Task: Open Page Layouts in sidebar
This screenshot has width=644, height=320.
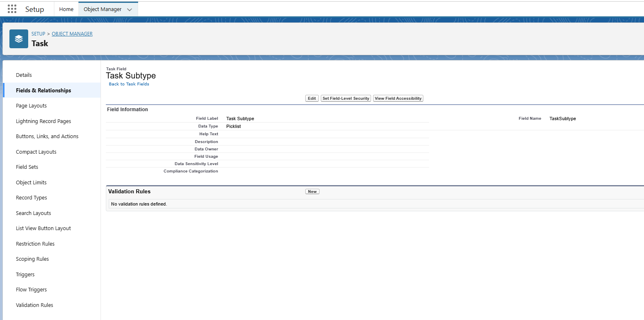Action: pos(31,106)
